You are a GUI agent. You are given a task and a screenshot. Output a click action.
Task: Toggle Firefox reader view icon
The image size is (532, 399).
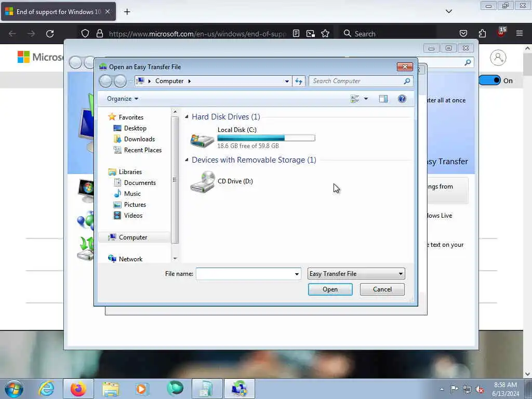(x=296, y=34)
